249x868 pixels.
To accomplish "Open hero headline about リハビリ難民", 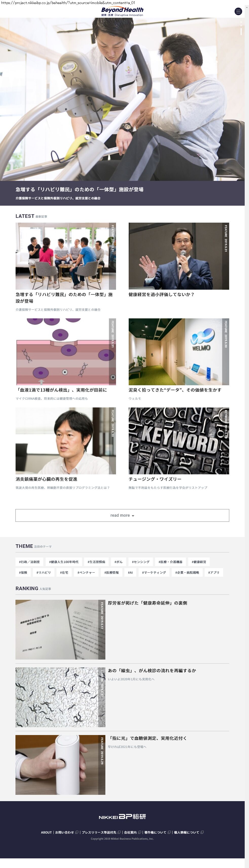I will click(x=80, y=189).
